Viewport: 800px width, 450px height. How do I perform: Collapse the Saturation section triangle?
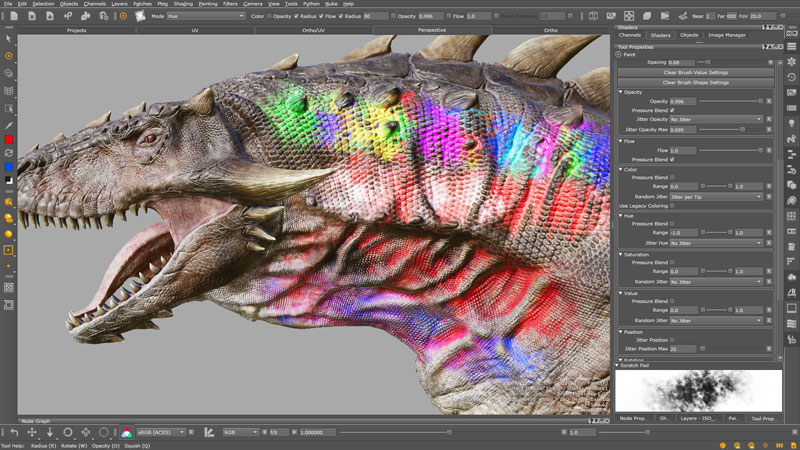click(620, 255)
